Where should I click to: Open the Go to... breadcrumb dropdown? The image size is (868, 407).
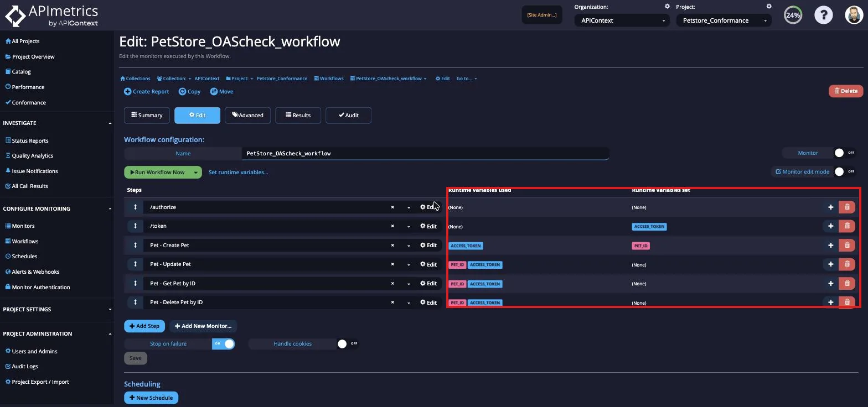[x=467, y=79]
